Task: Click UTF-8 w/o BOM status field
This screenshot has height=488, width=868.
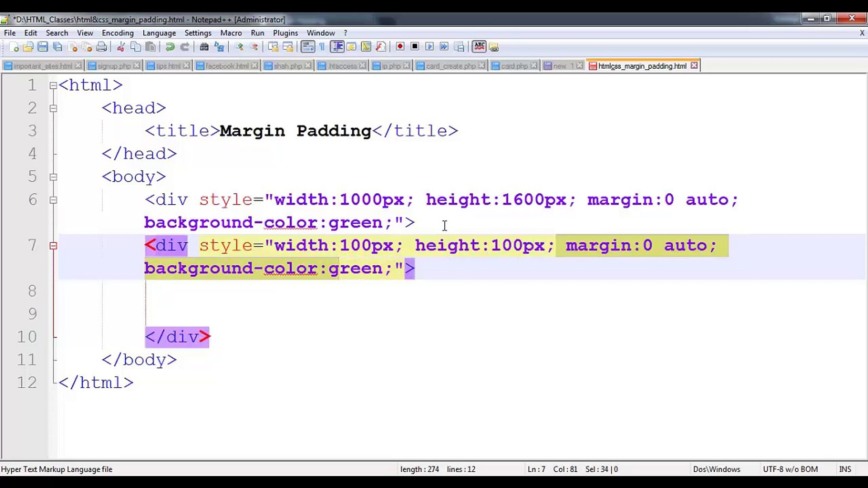Action: pos(790,469)
